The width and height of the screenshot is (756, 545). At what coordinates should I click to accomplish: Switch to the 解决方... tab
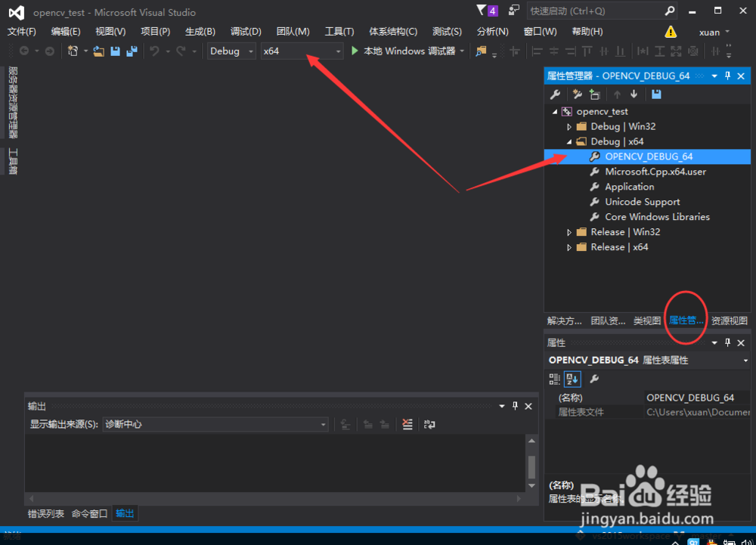click(x=565, y=321)
